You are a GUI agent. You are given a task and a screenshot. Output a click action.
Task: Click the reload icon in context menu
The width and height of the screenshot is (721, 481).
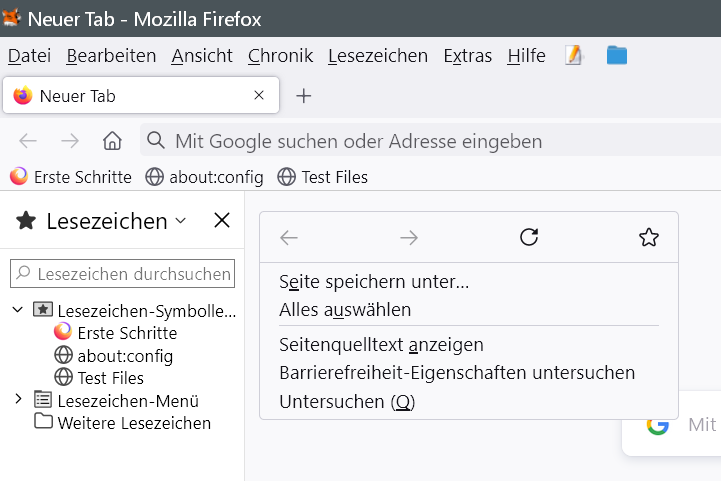530,237
